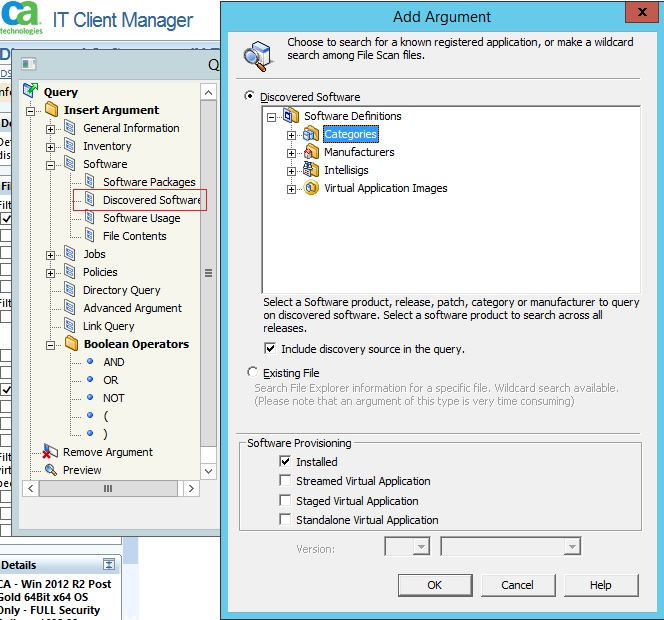The image size is (664, 620).
Task: Check Streamed Virtual Application
Action: (285, 480)
